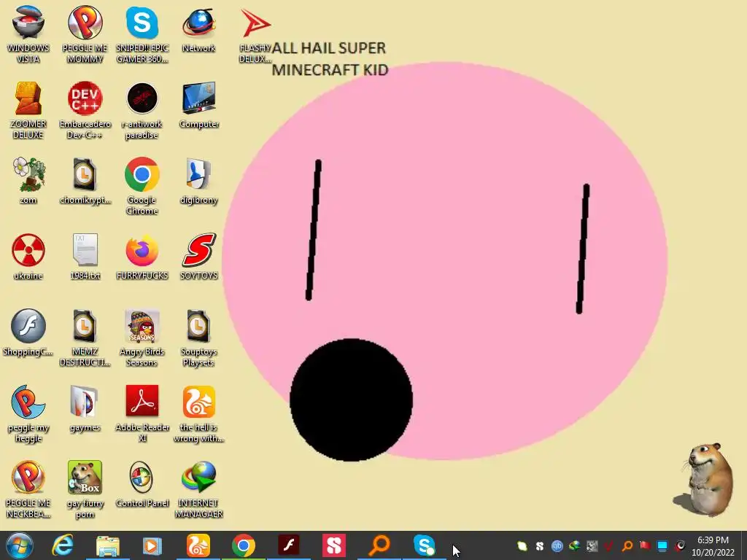Click the gray picture tray icon
747x560 pixels.
[x=592, y=546]
